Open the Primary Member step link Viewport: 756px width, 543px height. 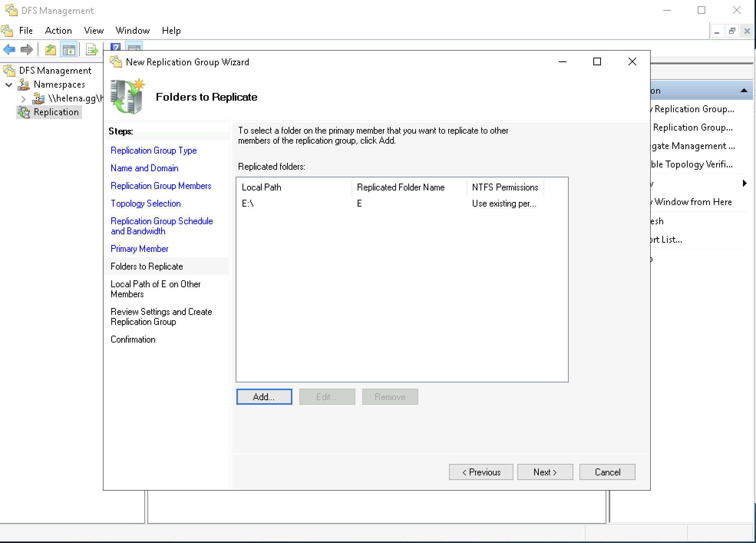[x=139, y=249]
